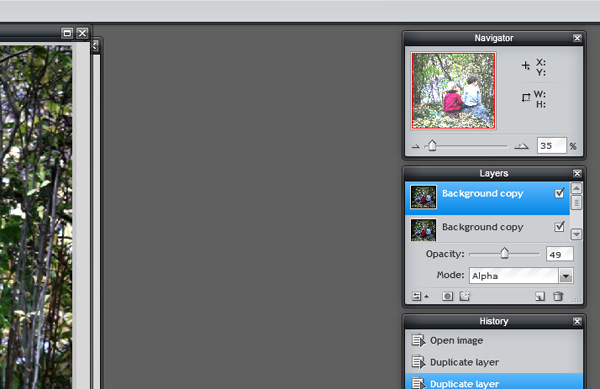
Task: Click Layers list scroll up arrow
Action: click(x=576, y=188)
